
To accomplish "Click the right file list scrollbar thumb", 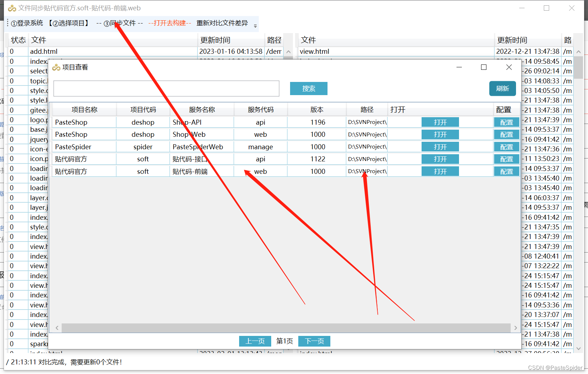I will coord(579,67).
